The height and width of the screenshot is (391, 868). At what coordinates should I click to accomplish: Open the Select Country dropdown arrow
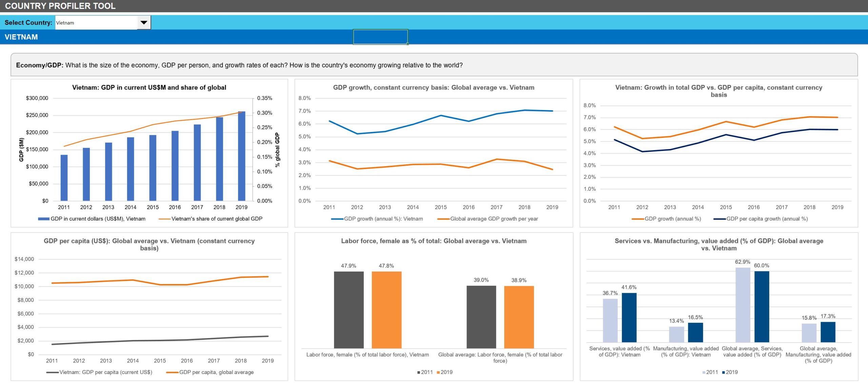(144, 23)
